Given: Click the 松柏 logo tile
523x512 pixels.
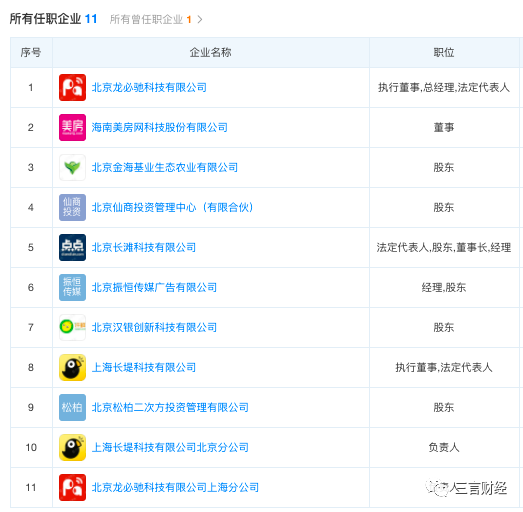Looking at the screenshot, I should (x=72, y=407).
